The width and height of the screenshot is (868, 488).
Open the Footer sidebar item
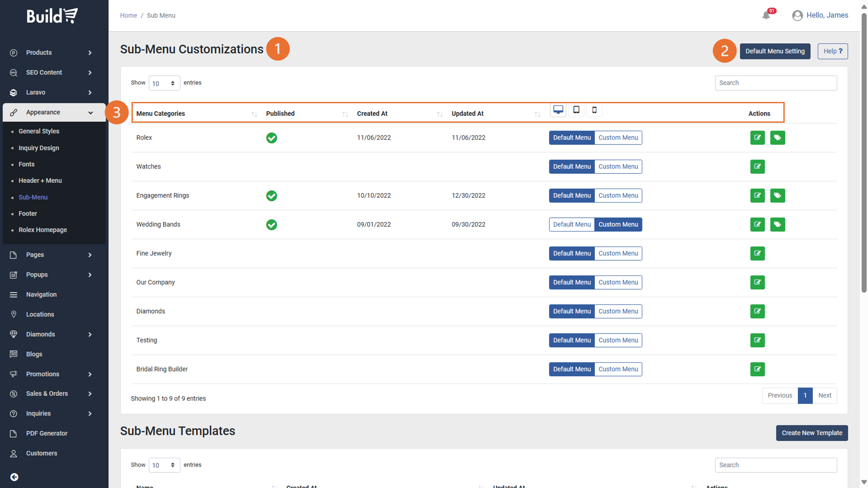coord(28,213)
